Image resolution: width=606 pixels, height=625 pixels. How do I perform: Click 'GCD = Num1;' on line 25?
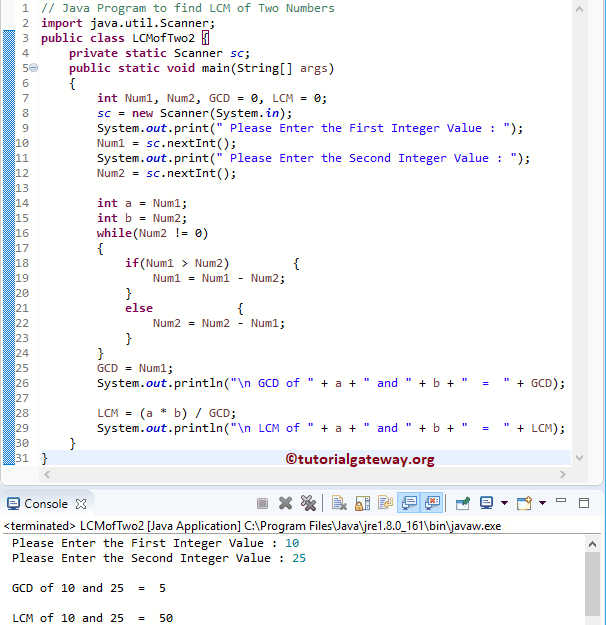pos(135,368)
